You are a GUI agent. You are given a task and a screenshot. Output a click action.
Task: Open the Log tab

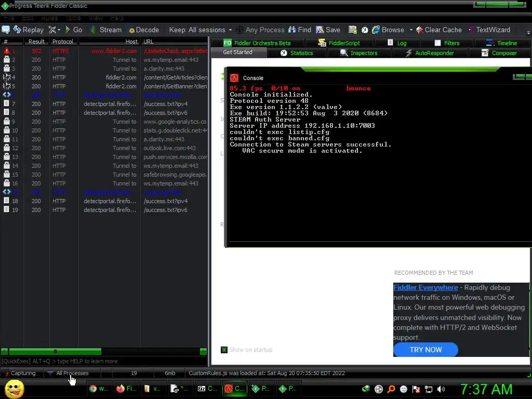coord(397,43)
